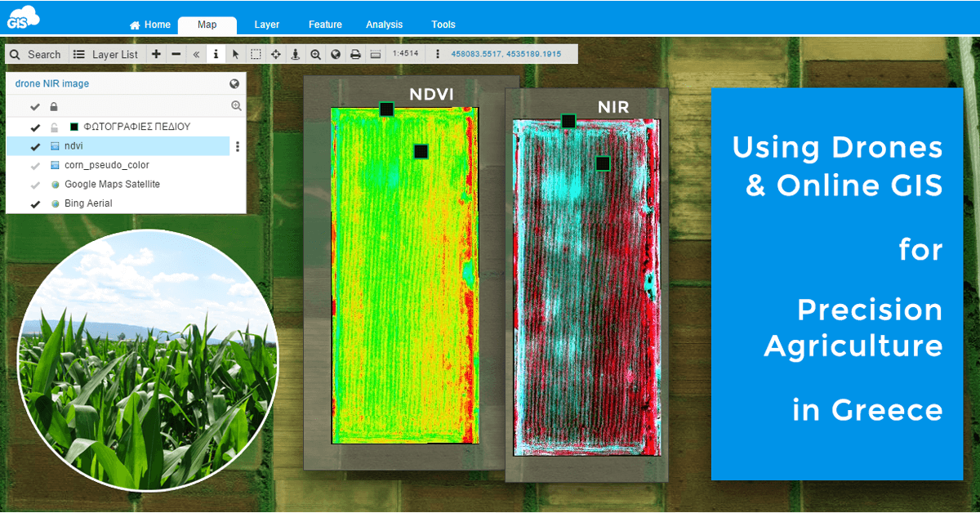The width and height of the screenshot is (980, 513).
Task: Select the arrow pointer tool
Action: [x=235, y=54]
